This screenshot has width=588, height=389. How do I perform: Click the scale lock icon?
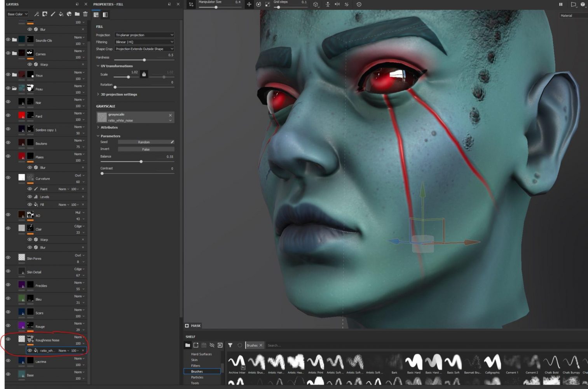[x=144, y=74]
